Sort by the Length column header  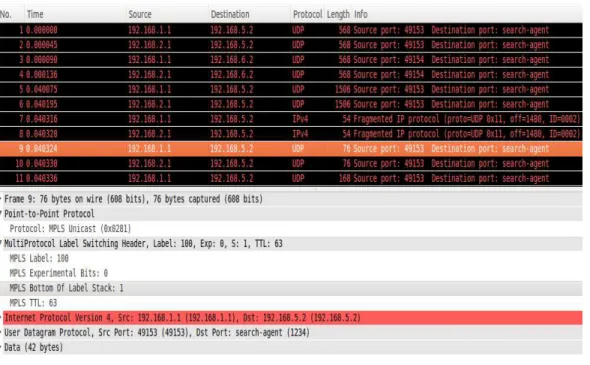coord(338,14)
